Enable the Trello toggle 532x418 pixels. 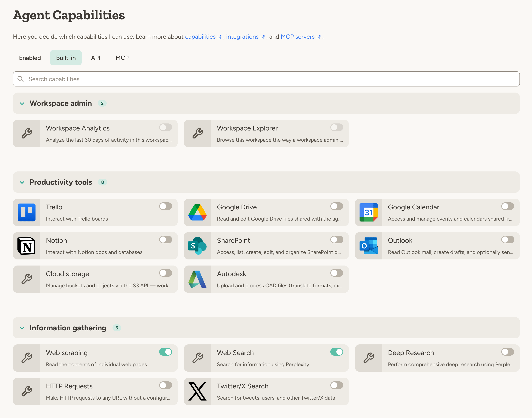(165, 206)
